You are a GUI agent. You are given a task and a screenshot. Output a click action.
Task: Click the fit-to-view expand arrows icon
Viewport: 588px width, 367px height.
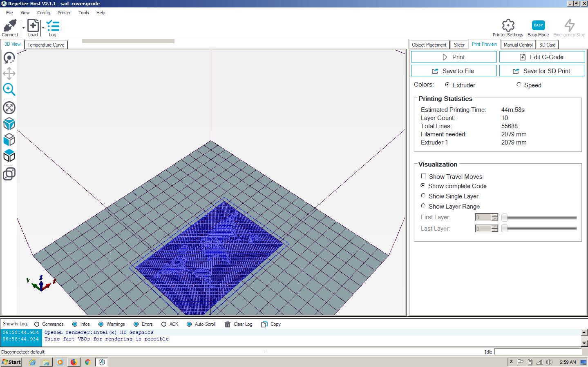click(x=9, y=108)
